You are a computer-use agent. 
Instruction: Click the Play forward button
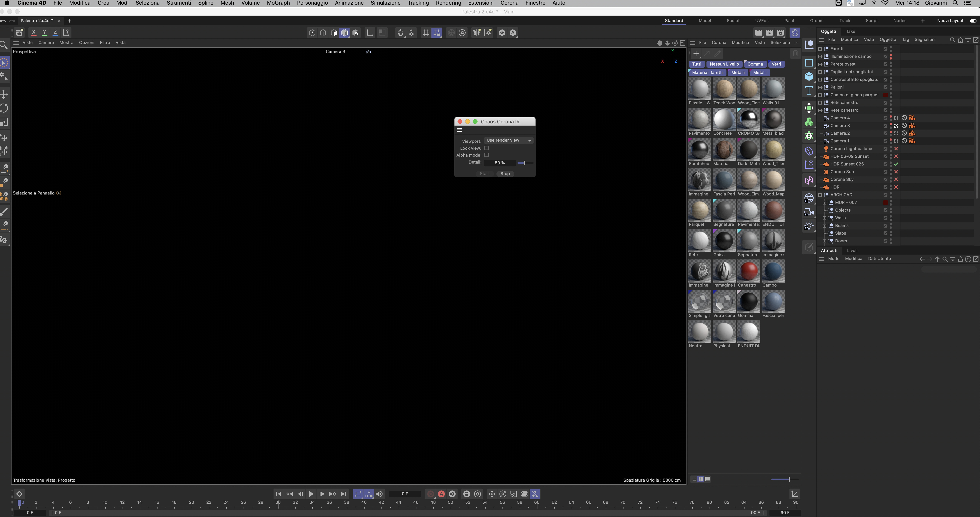[x=311, y=494]
